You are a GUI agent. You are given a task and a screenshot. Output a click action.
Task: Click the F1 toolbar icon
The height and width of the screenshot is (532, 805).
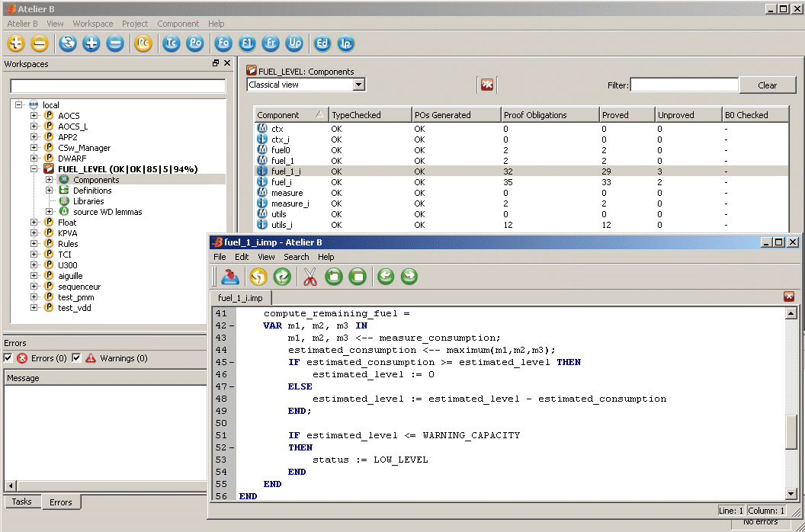point(247,43)
